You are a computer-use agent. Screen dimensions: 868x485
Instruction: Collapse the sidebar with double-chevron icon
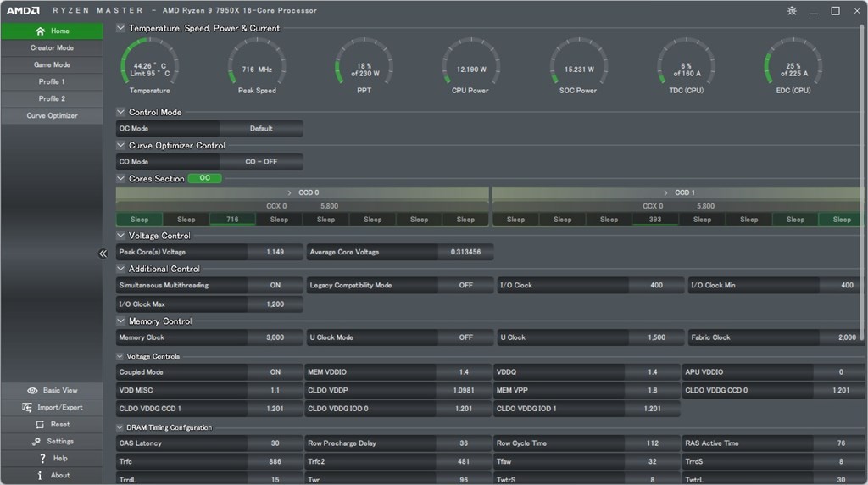point(103,254)
